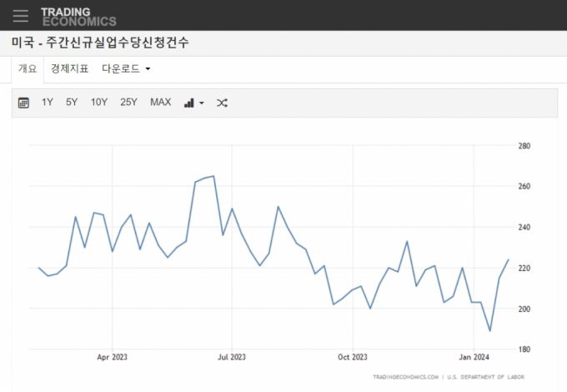Select the MAX time range

[160, 103]
